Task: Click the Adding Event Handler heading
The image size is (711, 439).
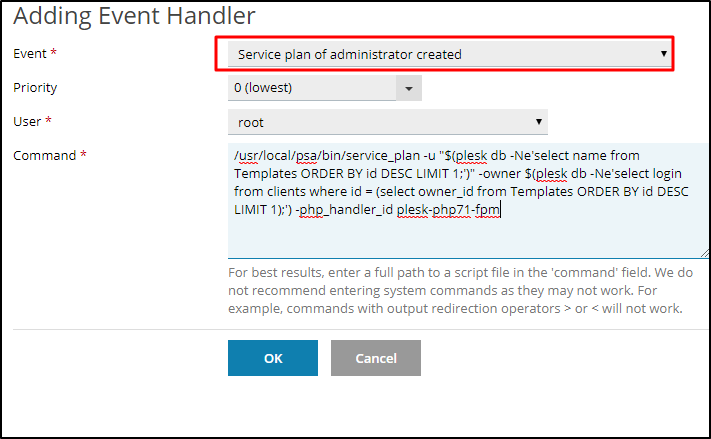Action: [x=135, y=15]
